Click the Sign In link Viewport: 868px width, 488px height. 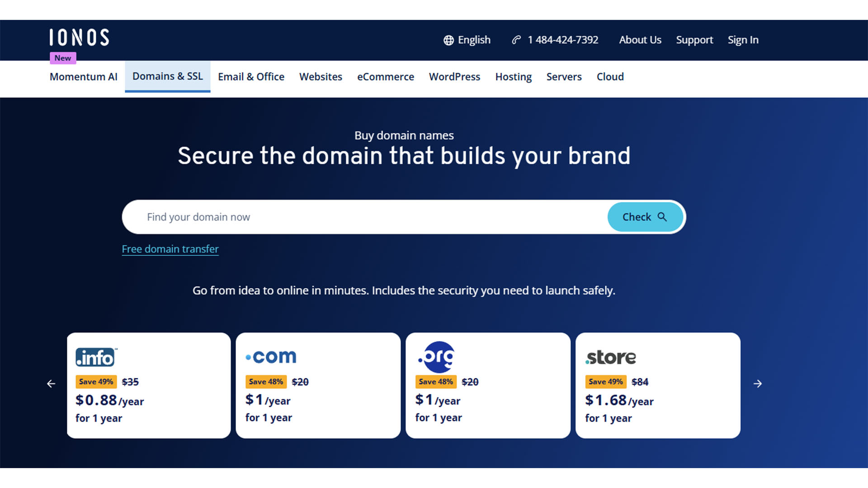(743, 40)
